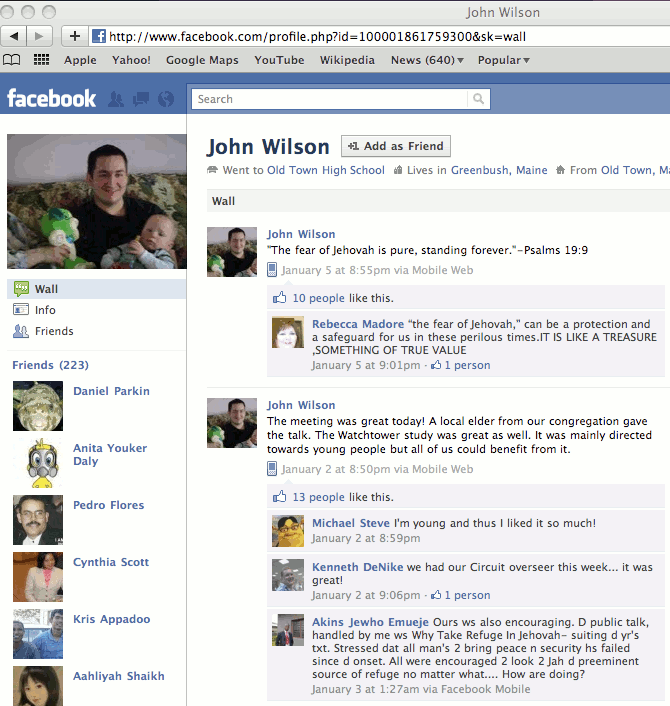
Task: Click the Info card icon in sidebar
Action: point(21,310)
